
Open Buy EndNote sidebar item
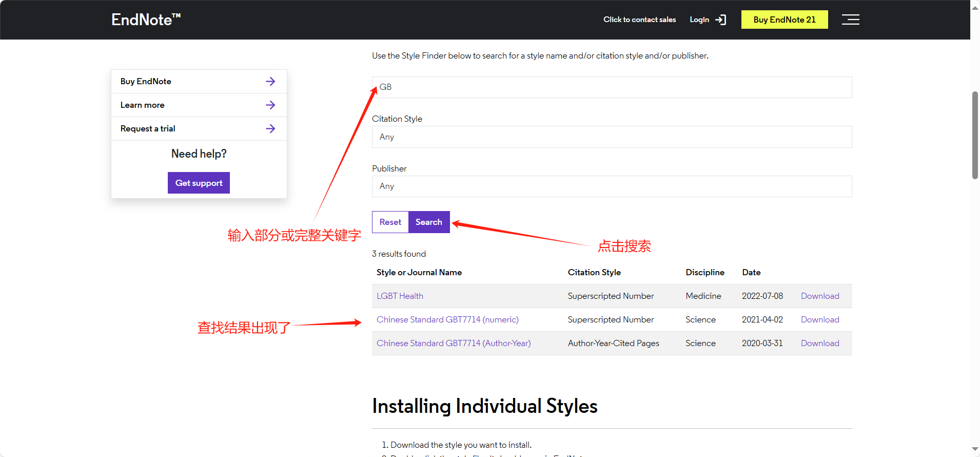199,81
